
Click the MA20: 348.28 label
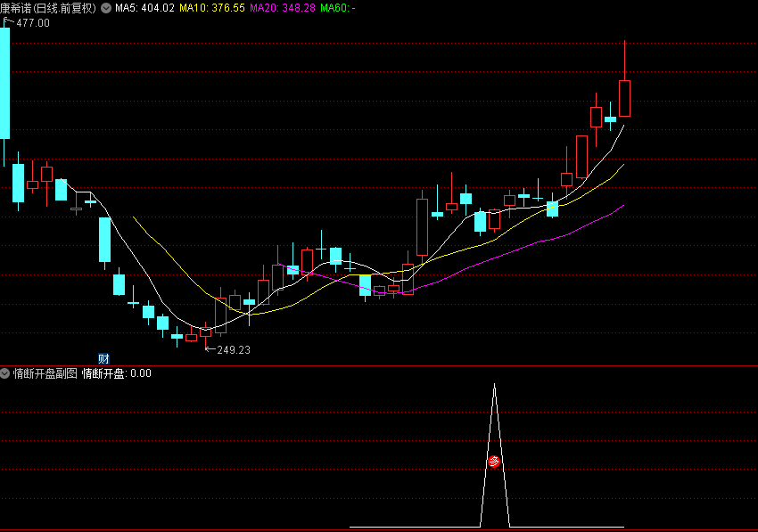pyautogui.click(x=283, y=8)
